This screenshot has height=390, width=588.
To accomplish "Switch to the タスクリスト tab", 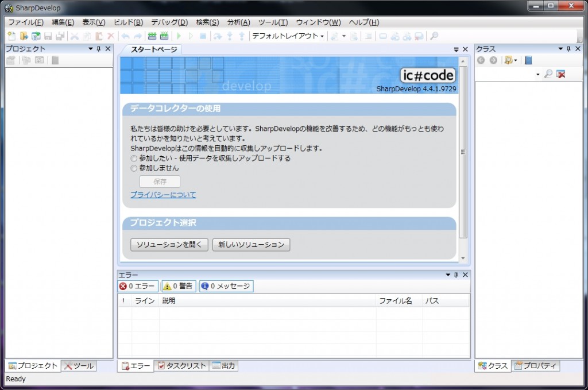I will 181,365.
